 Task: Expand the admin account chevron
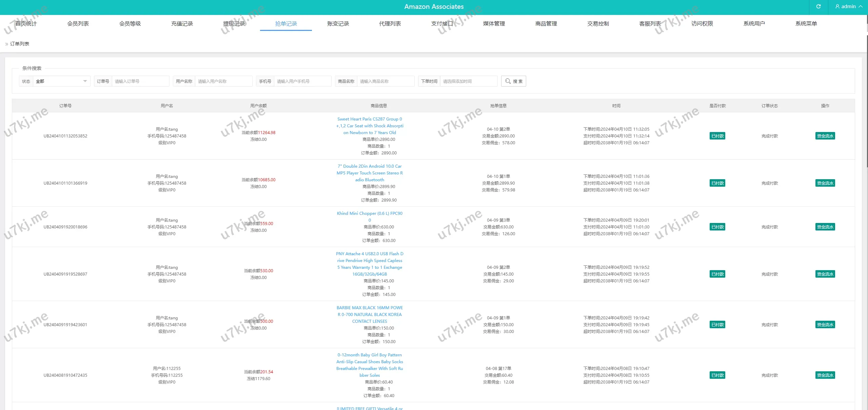[x=861, y=6]
